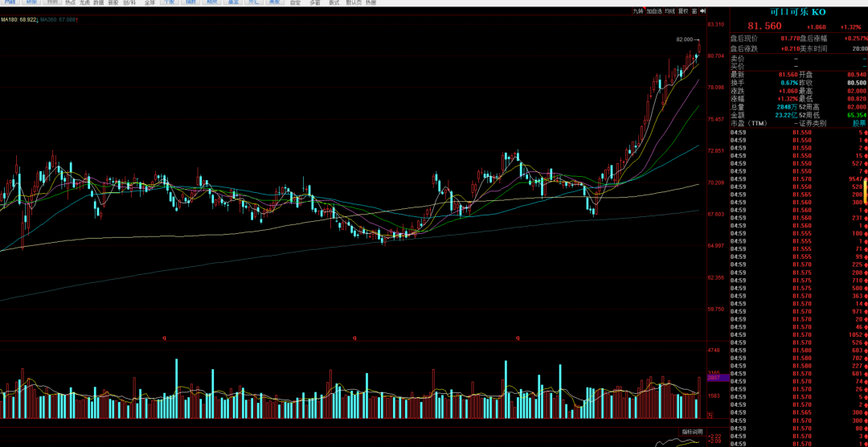
Task: Click the down arrow beside MA180 value
Action: pyautogui.click(x=38, y=20)
